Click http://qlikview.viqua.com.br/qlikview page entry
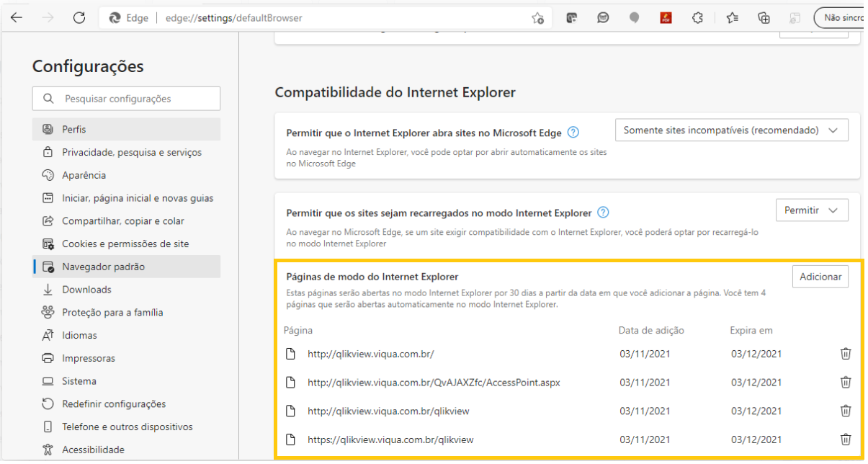 click(388, 411)
